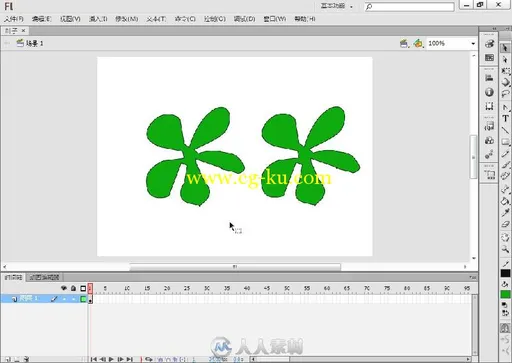Screen dimensions: 512x363
Task: Reset colors to black and white
Action: point(505,305)
